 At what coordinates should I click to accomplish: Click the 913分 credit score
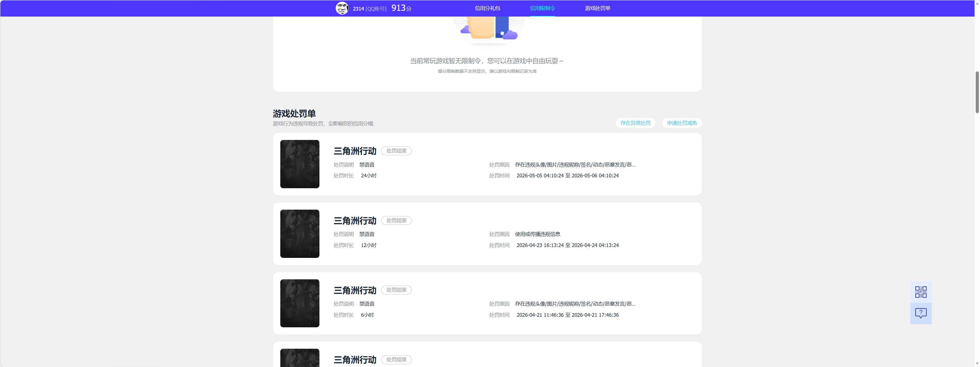pos(401,8)
